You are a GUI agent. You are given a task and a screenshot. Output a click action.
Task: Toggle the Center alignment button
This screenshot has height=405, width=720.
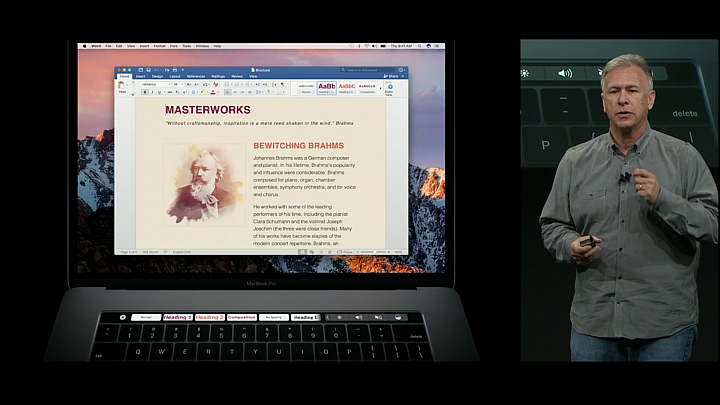point(235,92)
